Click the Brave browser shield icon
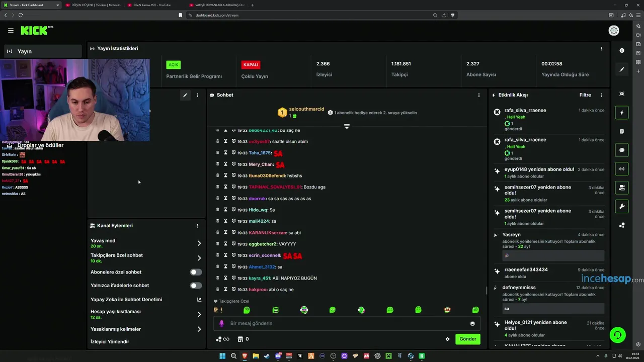 pyautogui.click(x=452, y=15)
